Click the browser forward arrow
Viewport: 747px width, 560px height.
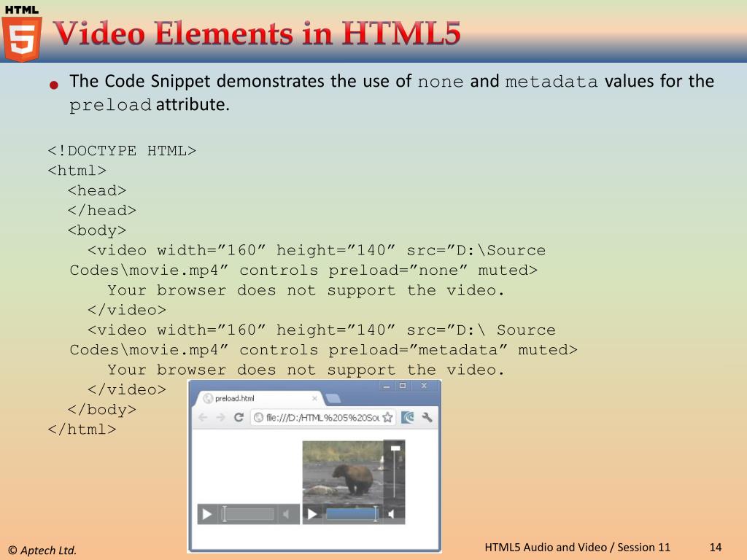pyautogui.click(x=220, y=418)
